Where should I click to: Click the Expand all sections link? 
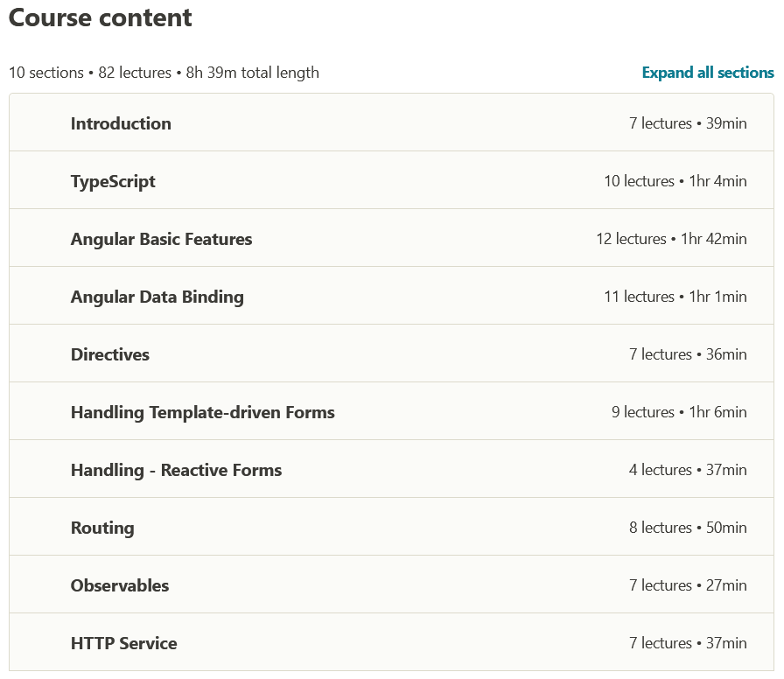tap(708, 73)
